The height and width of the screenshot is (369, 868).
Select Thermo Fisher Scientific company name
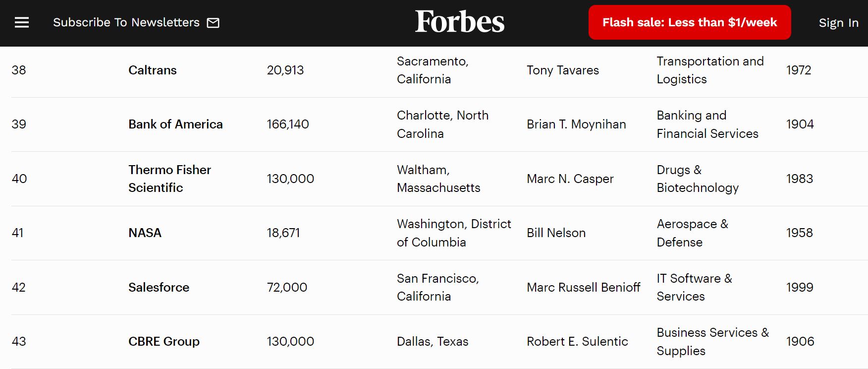tap(169, 179)
